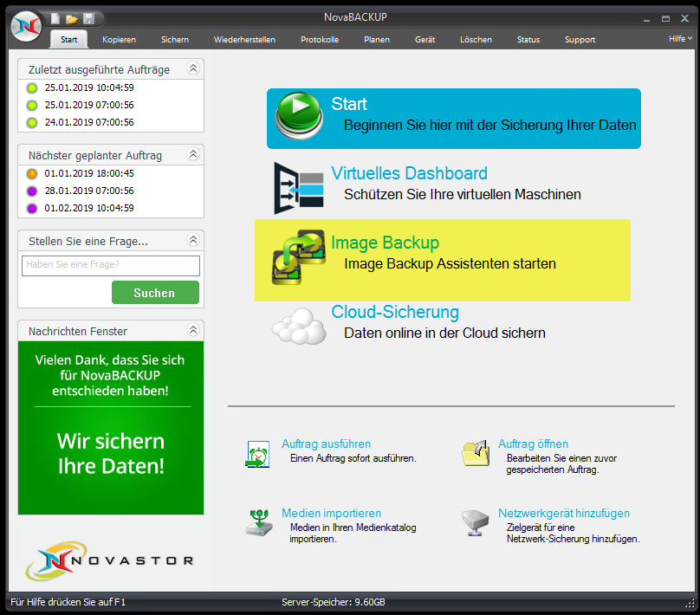Select the Start tab
This screenshot has height=615, width=700.
pos(68,39)
